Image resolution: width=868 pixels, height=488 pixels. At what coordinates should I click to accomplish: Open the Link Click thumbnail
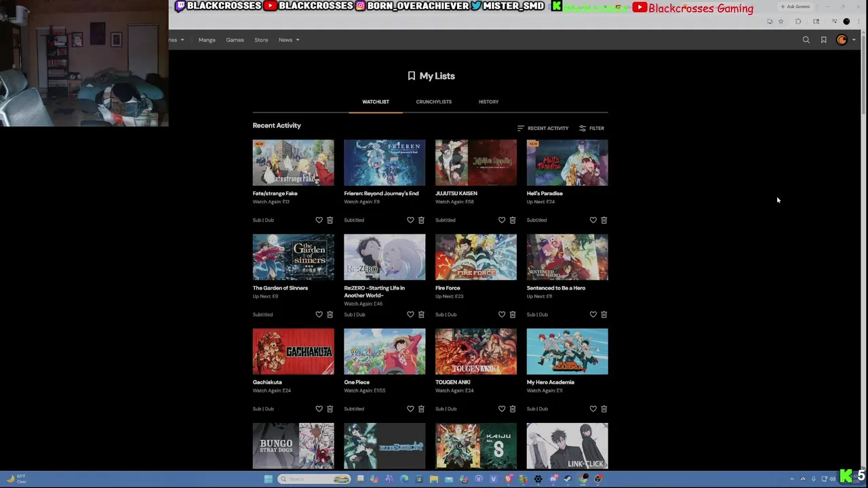pos(568,446)
